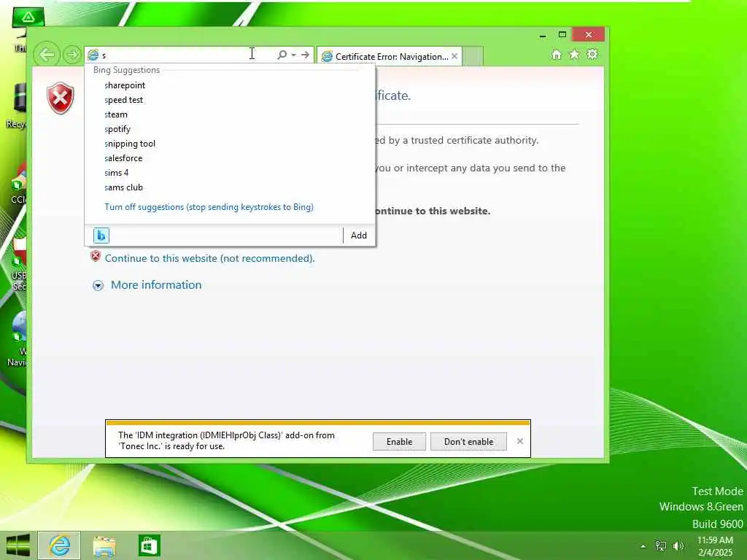
Task: Open the Home page icon
Action: point(556,54)
